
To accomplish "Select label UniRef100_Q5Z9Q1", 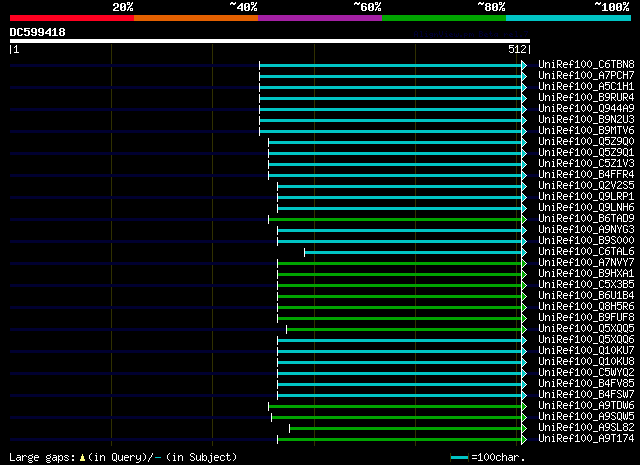I will tap(586, 153).
